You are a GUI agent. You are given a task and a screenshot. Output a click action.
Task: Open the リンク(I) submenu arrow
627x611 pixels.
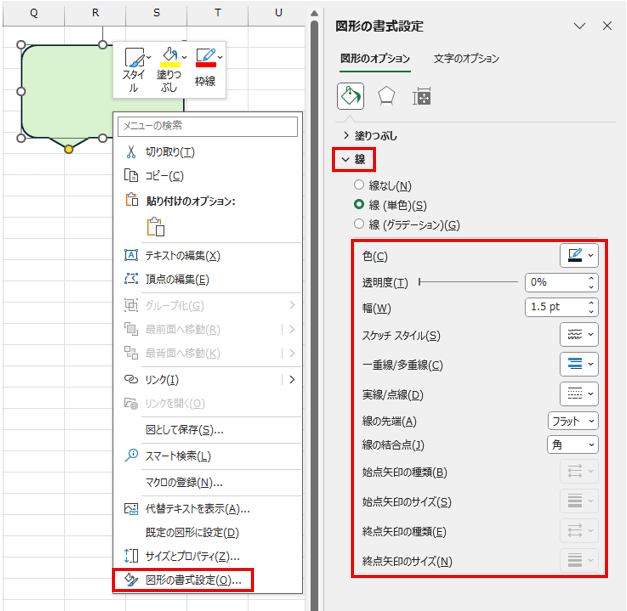(292, 379)
